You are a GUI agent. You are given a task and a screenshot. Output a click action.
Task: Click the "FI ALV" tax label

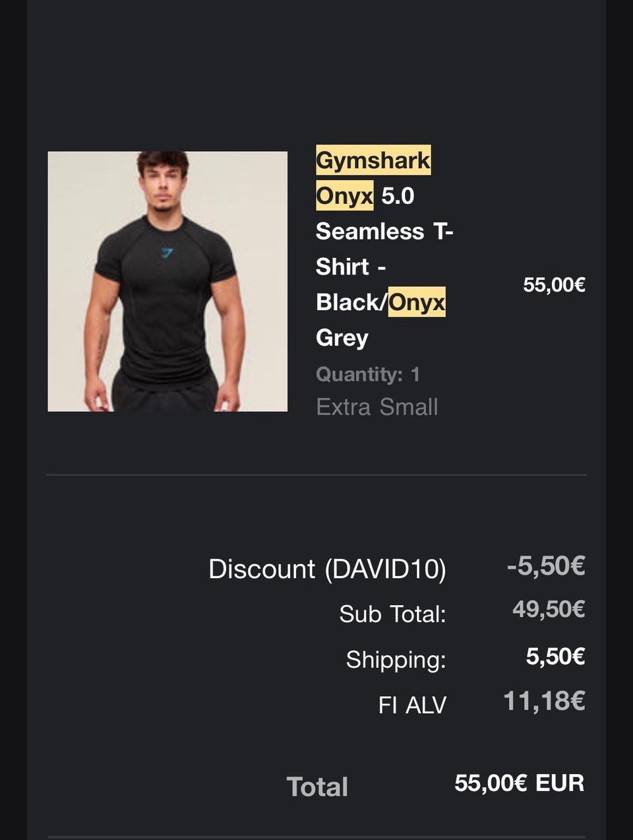point(412,705)
